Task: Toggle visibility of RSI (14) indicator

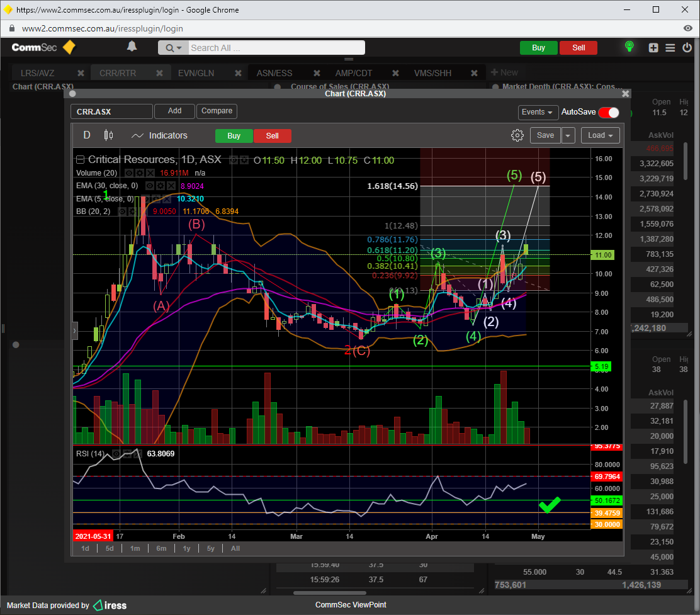Action: pos(116,454)
